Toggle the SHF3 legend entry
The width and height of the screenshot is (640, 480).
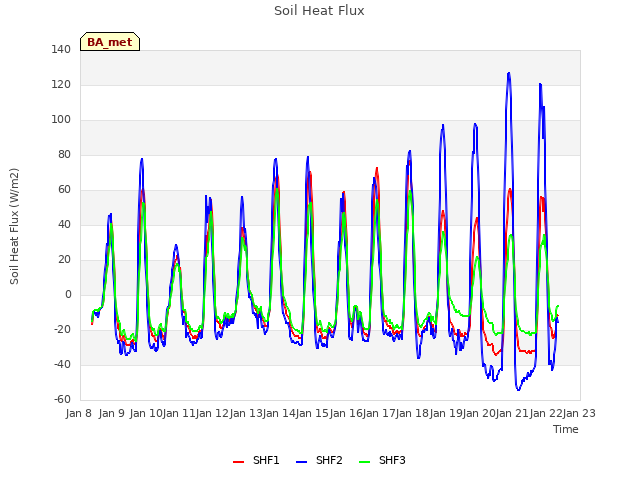coord(382,460)
